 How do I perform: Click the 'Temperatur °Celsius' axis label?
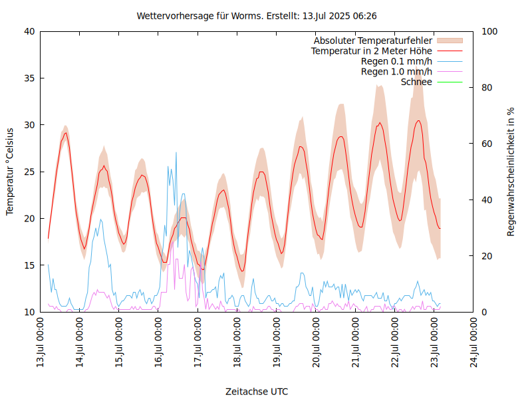[x=10, y=172]
